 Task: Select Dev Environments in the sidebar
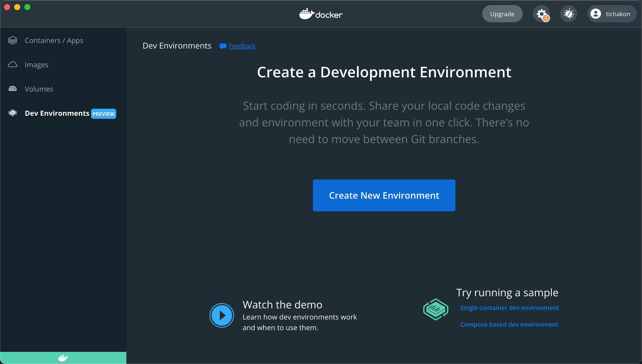(57, 113)
